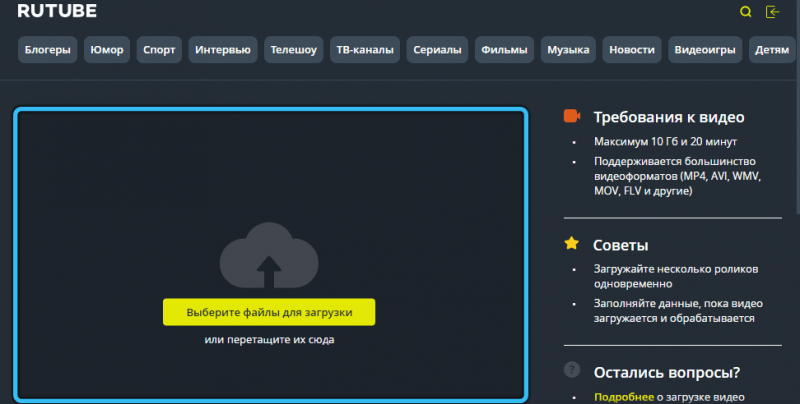Open the Интервью category
The width and height of the screenshot is (800, 404).
point(223,49)
